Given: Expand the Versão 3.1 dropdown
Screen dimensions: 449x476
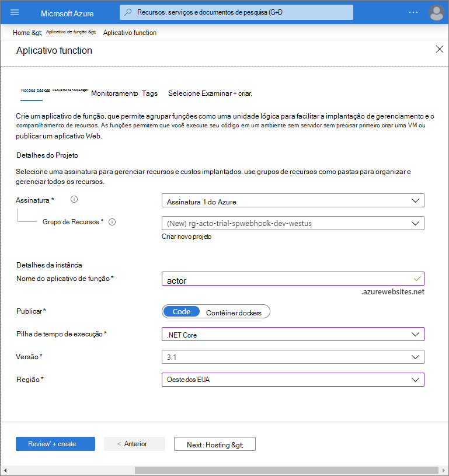Looking at the screenshot, I should pyautogui.click(x=293, y=357).
